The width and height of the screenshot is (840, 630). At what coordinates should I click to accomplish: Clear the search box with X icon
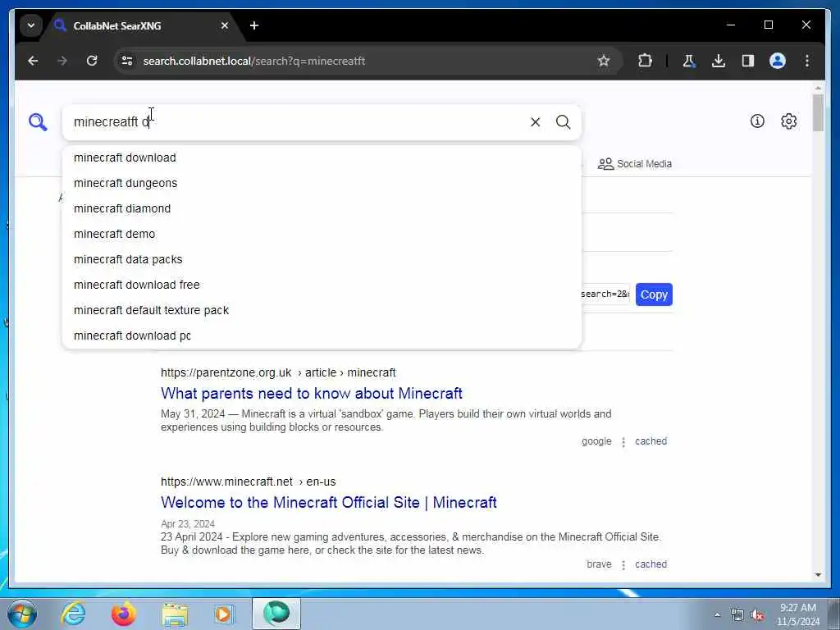tap(535, 122)
